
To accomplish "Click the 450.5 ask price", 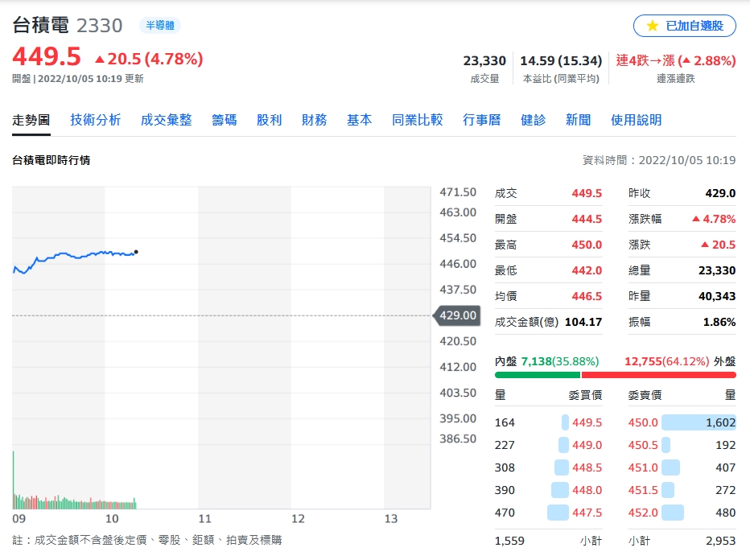I will click(643, 445).
